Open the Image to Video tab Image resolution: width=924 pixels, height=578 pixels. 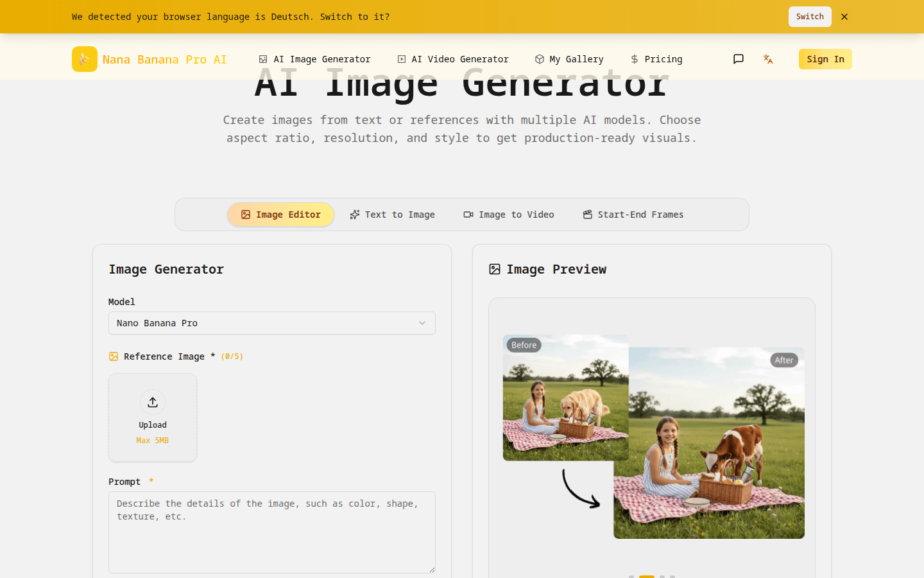click(x=508, y=214)
